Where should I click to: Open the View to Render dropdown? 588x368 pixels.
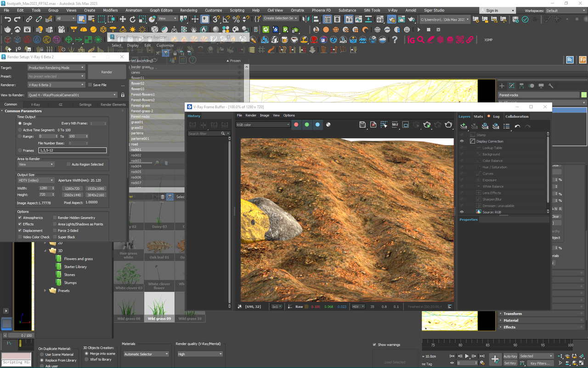click(x=72, y=95)
